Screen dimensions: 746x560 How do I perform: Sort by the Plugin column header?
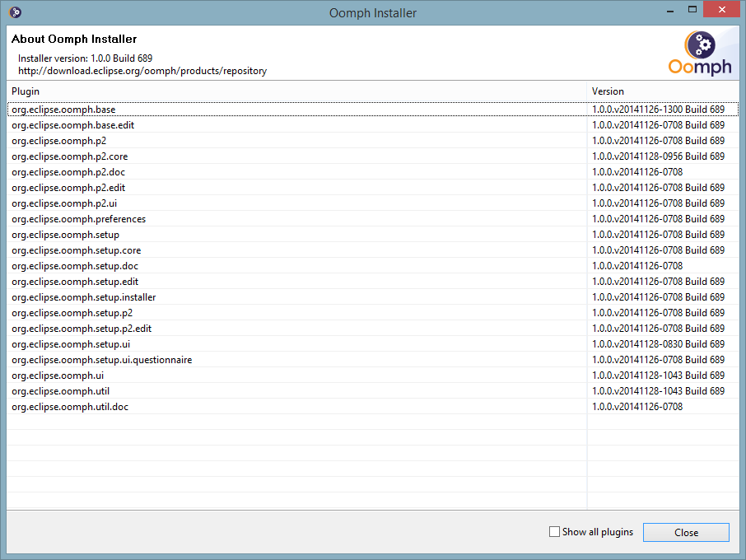click(296, 91)
